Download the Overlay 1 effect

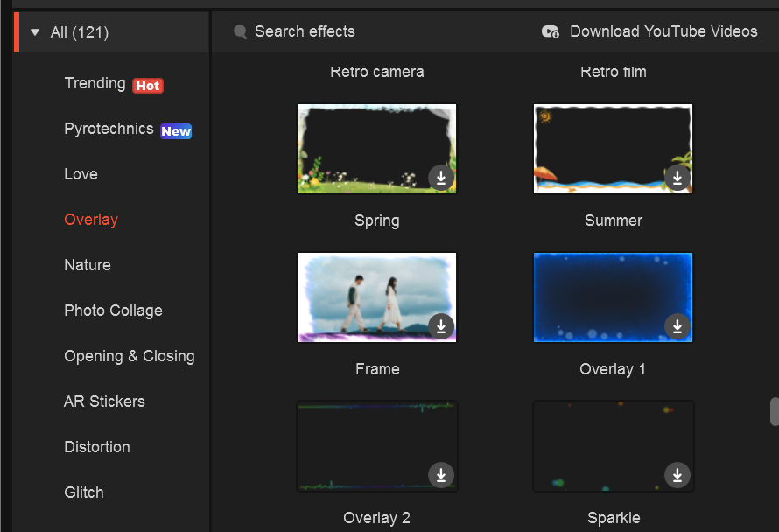677,326
